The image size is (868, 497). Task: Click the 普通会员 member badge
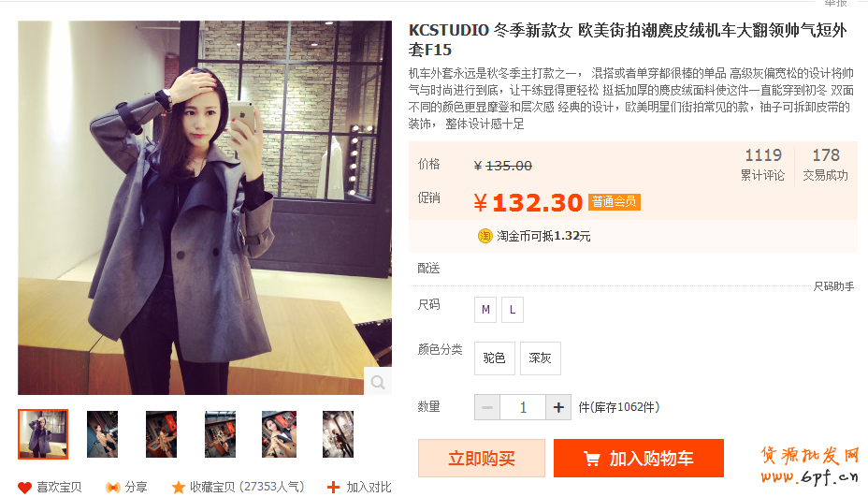[x=615, y=201]
